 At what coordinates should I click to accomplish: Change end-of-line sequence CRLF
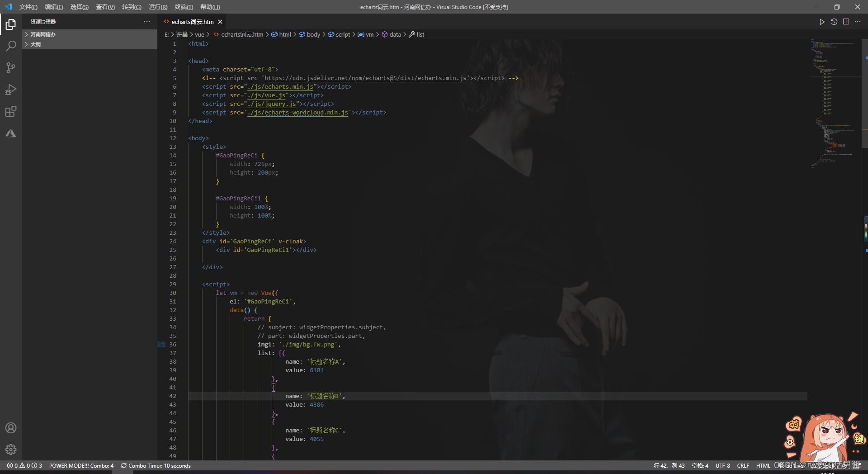(743, 465)
